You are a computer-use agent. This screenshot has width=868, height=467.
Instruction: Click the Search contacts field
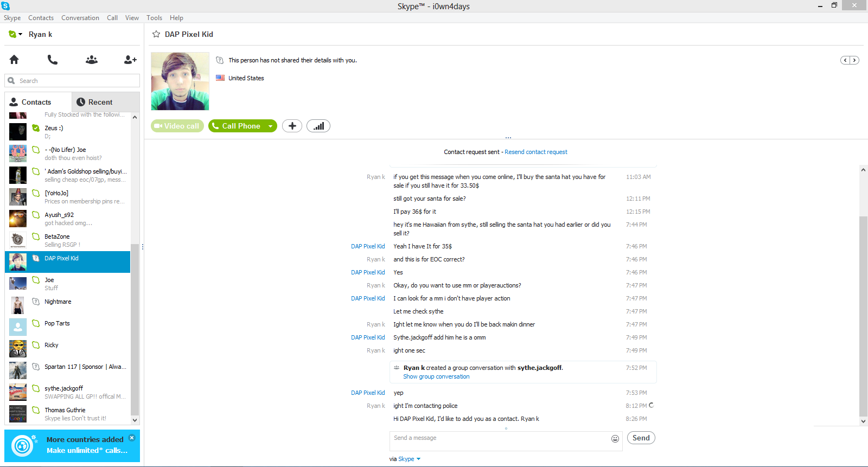point(72,81)
